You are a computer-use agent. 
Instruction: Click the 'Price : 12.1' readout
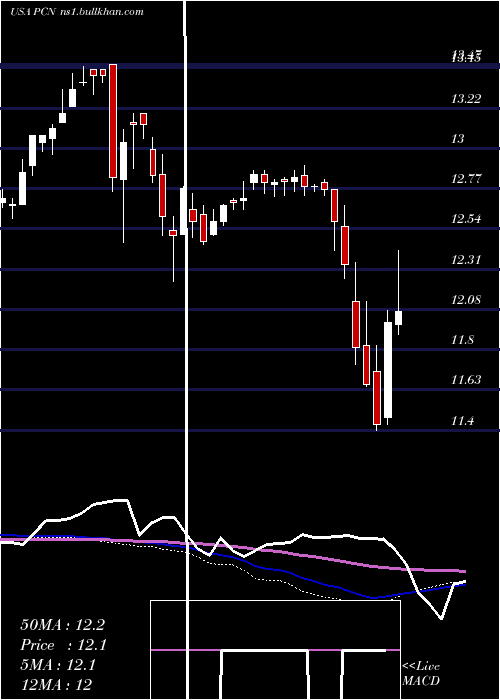click(x=63, y=645)
